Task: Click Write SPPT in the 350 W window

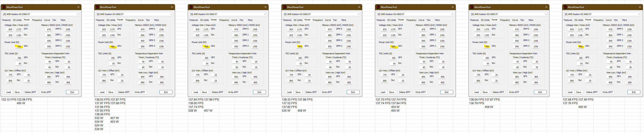Action: [x=46, y=92]
